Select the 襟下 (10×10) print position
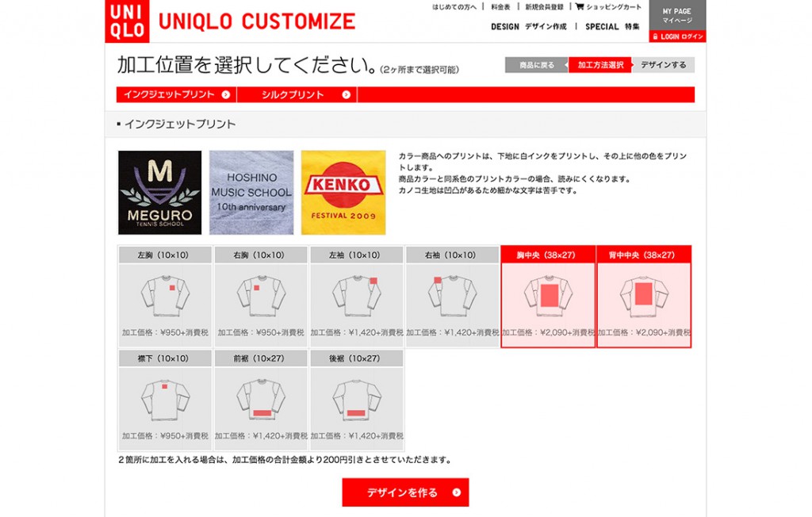The width and height of the screenshot is (812, 517). (165, 400)
